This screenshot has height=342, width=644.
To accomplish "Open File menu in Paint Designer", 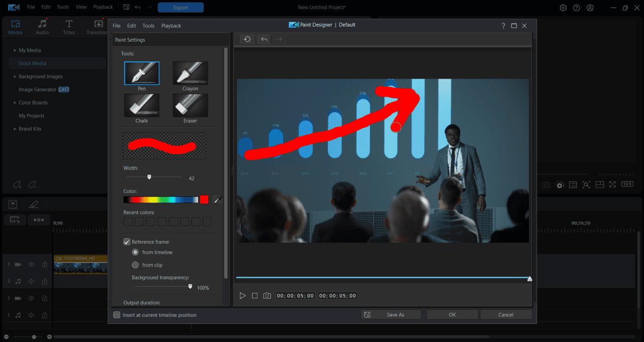I will 116,26.
